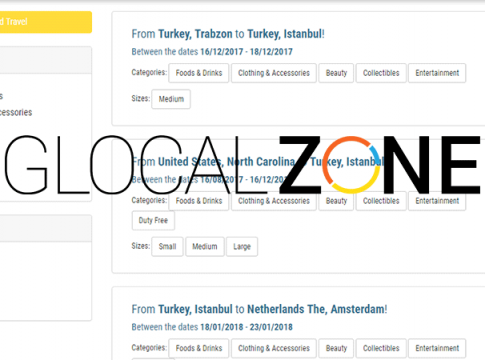The height and width of the screenshot is (360, 485).
Task: Open the North Carolina to Istanbul listing
Action: coord(258,162)
